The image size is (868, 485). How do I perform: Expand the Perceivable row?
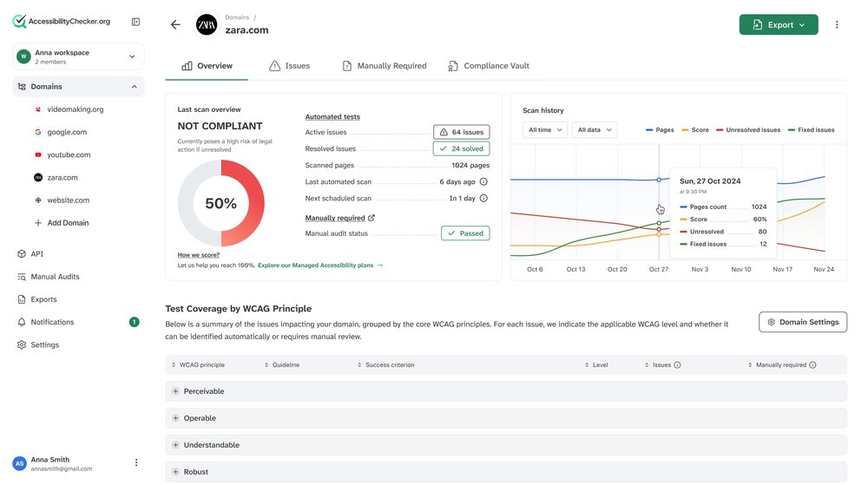tap(506, 391)
